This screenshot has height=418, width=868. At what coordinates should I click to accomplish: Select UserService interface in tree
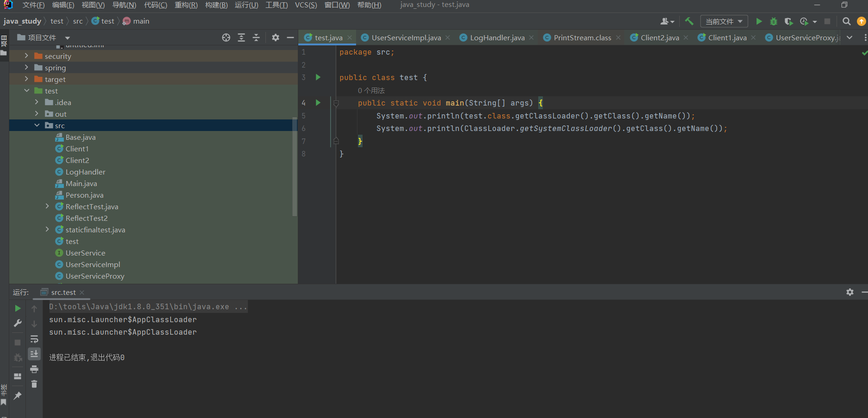tap(85, 253)
